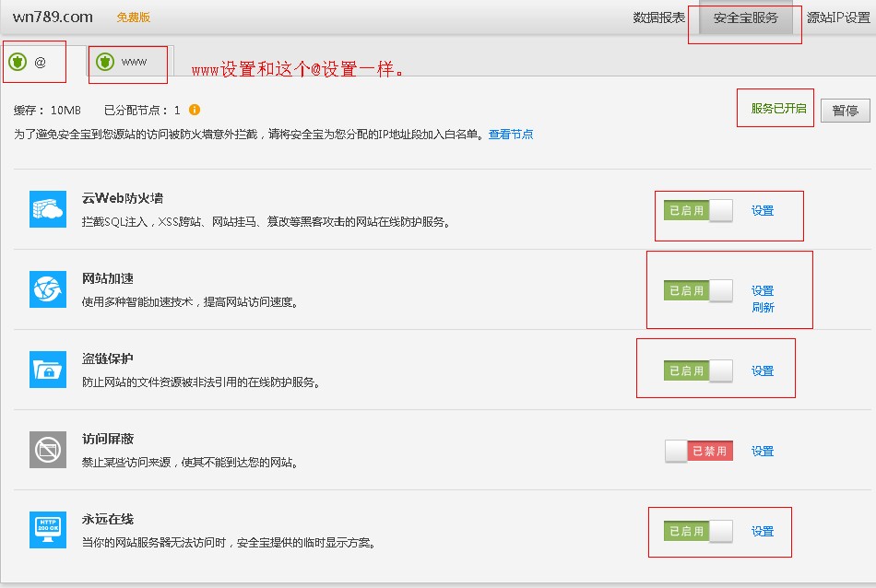Image resolution: width=876 pixels, height=588 pixels.
Task: Enable the 访问屏蔽 toggle switch
Action: click(x=698, y=452)
